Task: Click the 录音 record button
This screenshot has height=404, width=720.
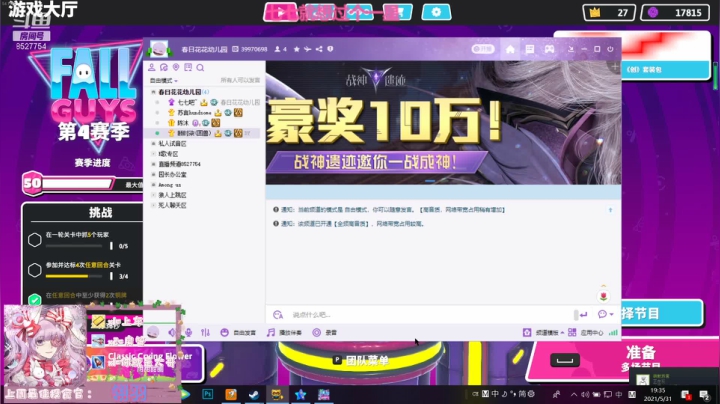Action: tap(325, 332)
